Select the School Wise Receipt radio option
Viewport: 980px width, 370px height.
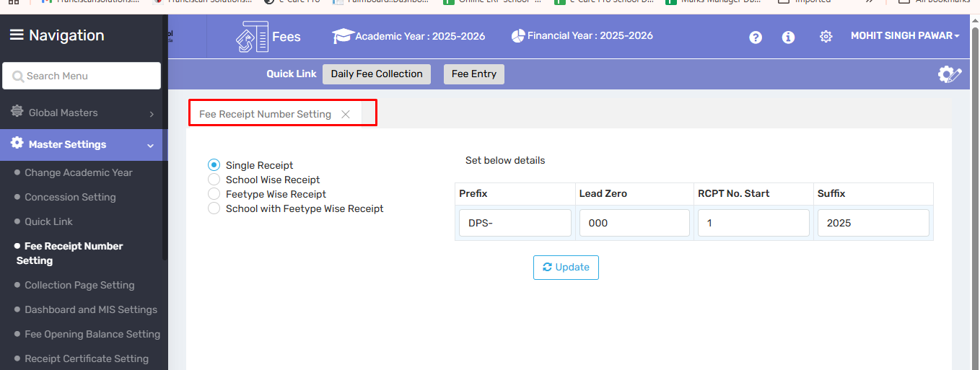214,180
